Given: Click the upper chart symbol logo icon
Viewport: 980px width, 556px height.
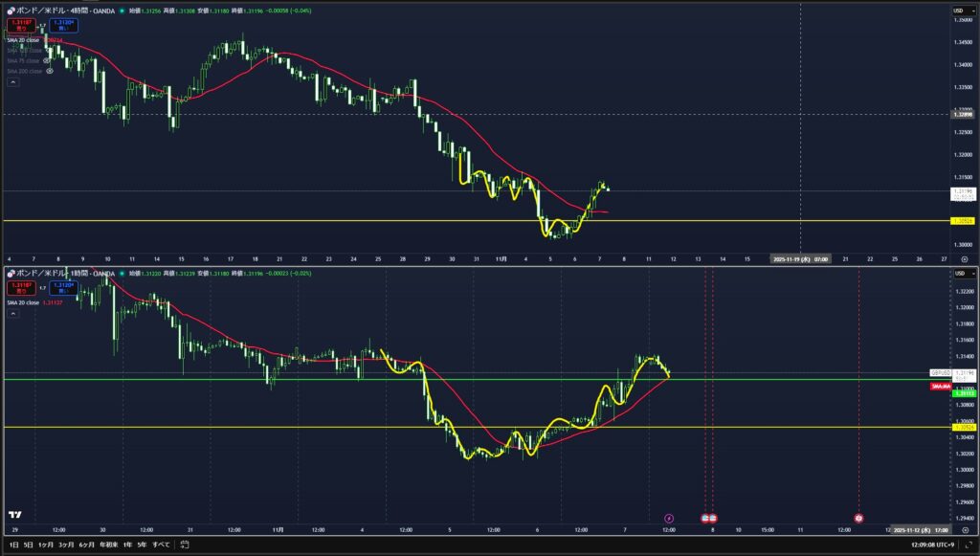Looking at the screenshot, I should click(x=11, y=10).
